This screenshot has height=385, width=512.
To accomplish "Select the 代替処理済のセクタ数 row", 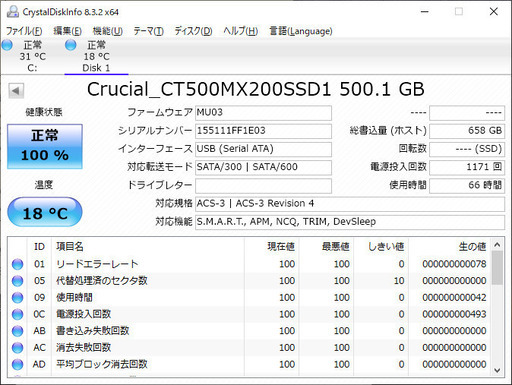I will pos(249,281).
